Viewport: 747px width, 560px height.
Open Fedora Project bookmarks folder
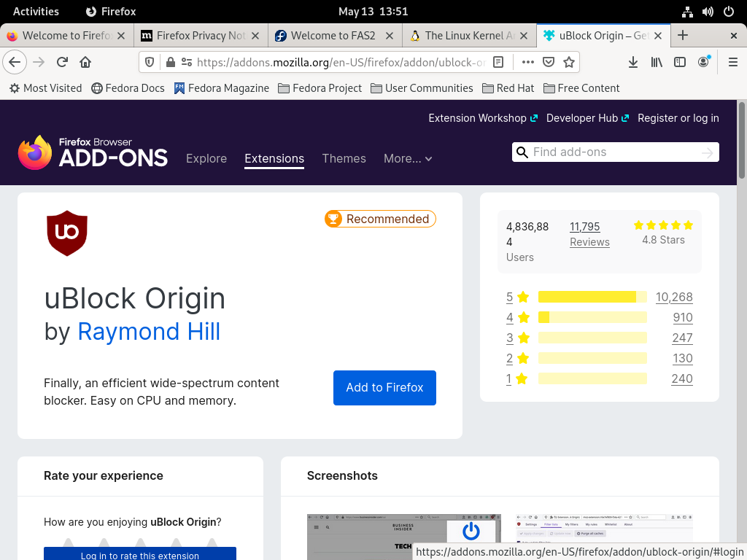coord(320,88)
